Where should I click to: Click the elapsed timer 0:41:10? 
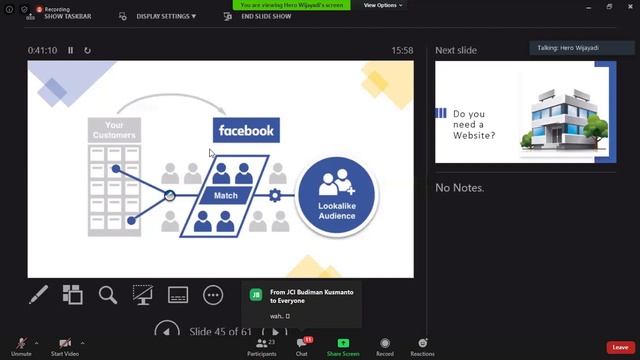click(x=42, y=50)
